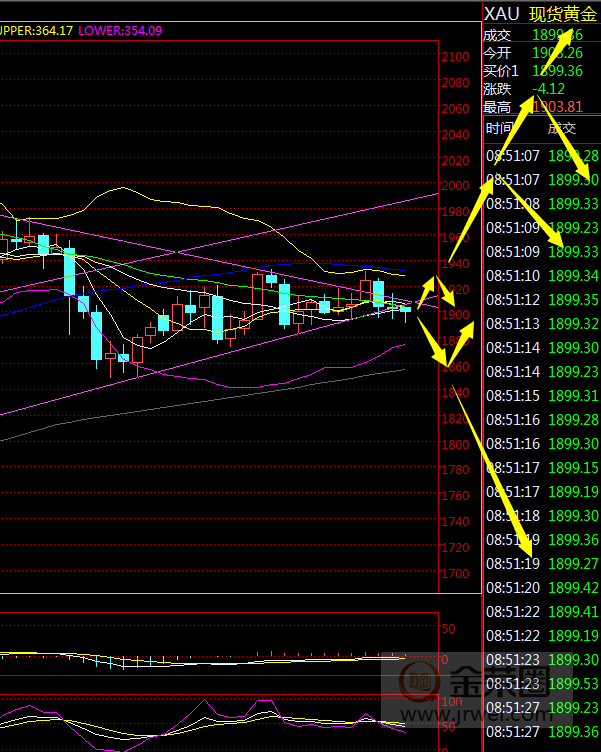The height and width of the screenshot is (752, 601).
Task: Click the 1700 price axis label
Action: pos(456,574)
